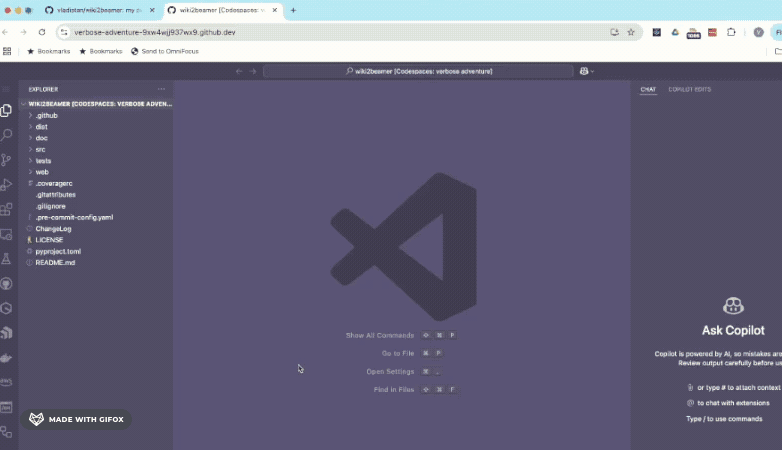Click the browser address bar URL

(155, 32)
